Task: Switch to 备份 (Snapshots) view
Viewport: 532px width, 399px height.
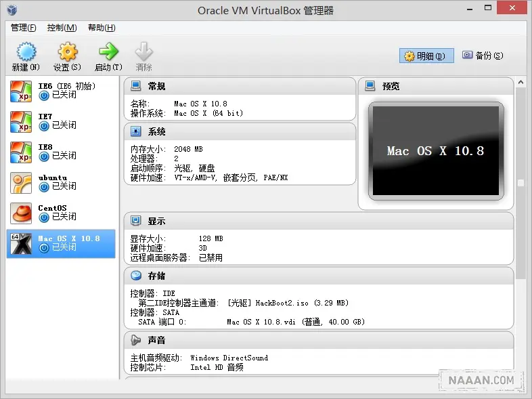Action: pos(483,56)
